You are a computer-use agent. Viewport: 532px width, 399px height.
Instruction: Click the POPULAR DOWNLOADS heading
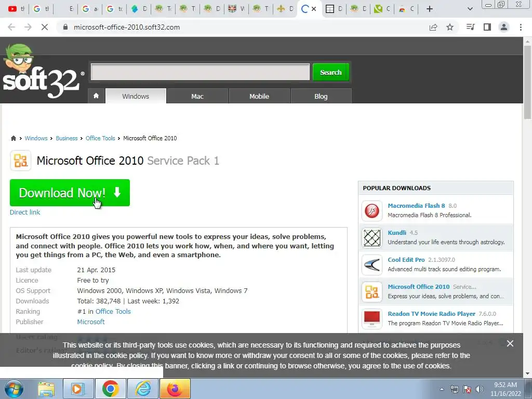coord(396,188)
